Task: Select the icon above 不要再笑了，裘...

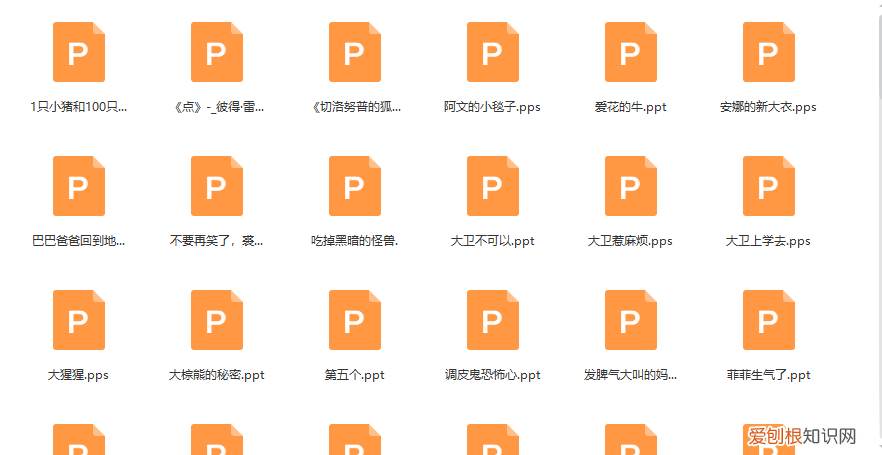Action: [217, 186]
